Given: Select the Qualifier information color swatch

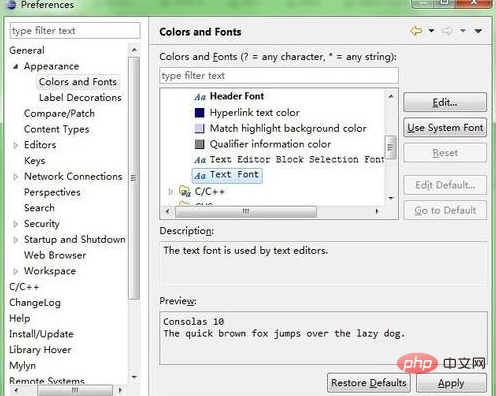Looking at the screenshot, I should point(199,144).
